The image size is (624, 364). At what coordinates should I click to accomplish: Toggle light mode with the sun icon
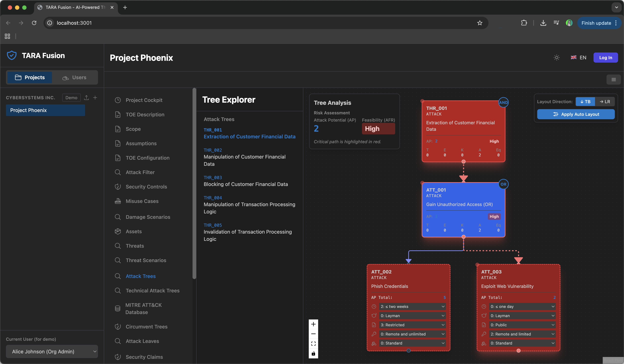click(x=556, y=57)
